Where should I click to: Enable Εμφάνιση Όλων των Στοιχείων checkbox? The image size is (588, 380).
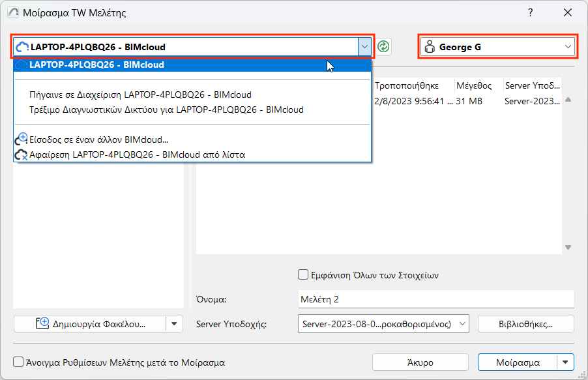pos(302,275)
